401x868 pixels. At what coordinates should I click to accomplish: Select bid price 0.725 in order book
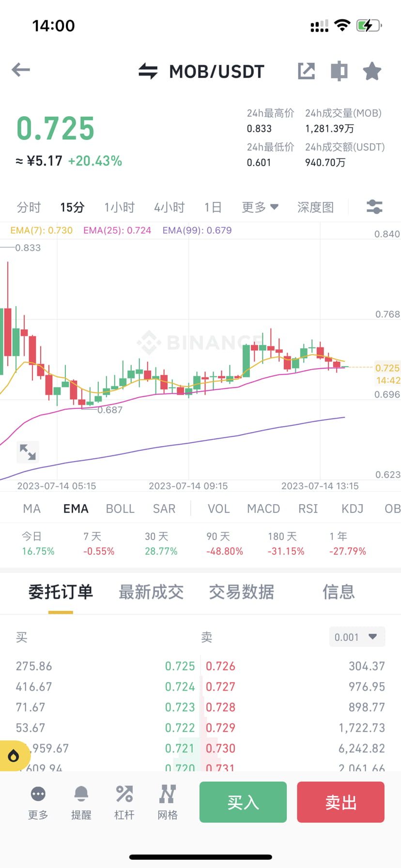tap(180, 666)
